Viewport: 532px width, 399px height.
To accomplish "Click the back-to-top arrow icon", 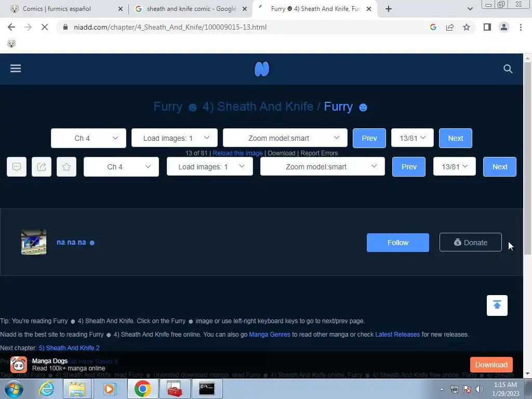I will [497, 305].
